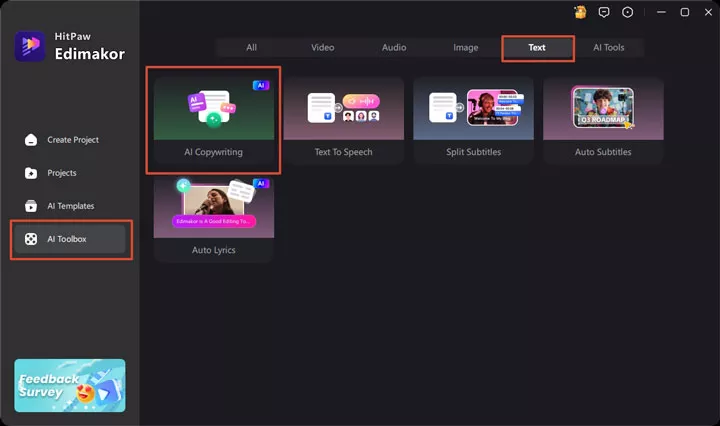720x426 pixels.
Task: Open the Auto Lyrics tool thumbnail
Action: (214, 207)
